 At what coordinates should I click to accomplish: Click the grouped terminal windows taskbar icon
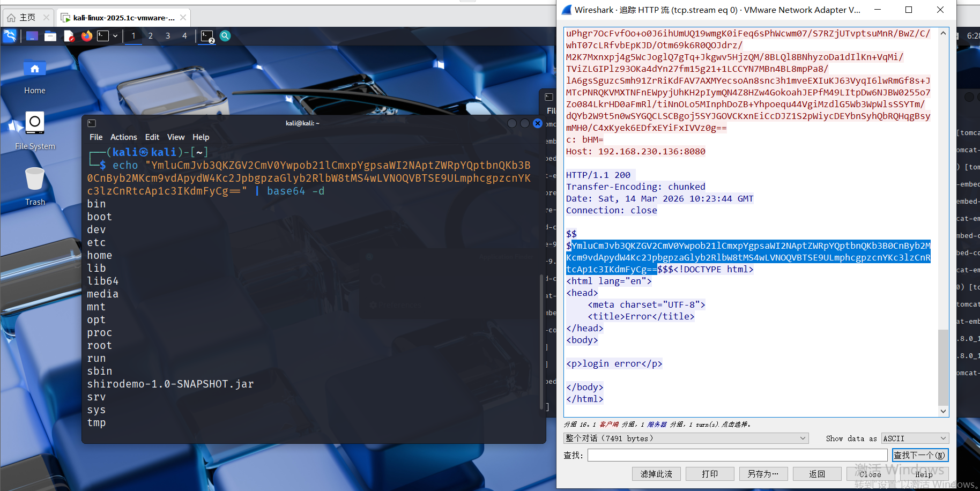point(207,36)
